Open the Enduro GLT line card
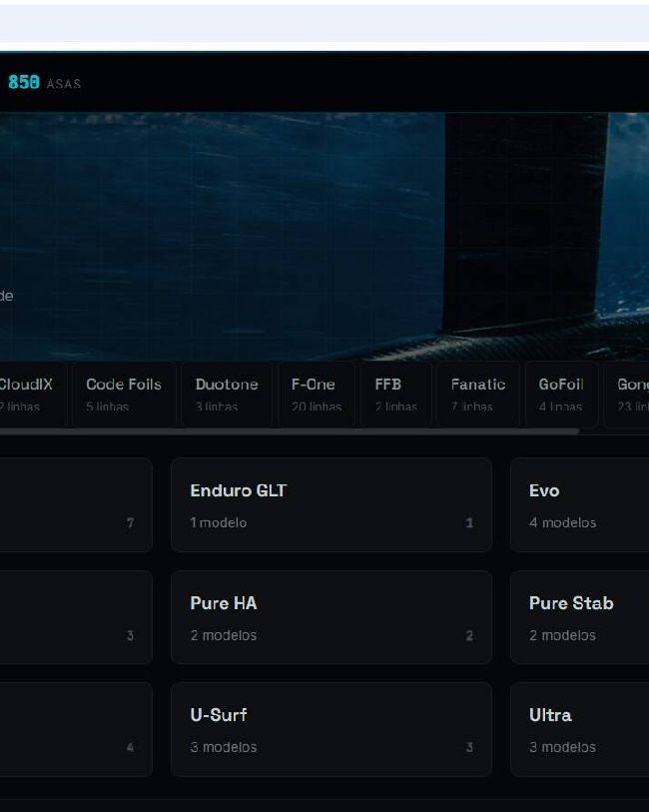 (331, 504)
